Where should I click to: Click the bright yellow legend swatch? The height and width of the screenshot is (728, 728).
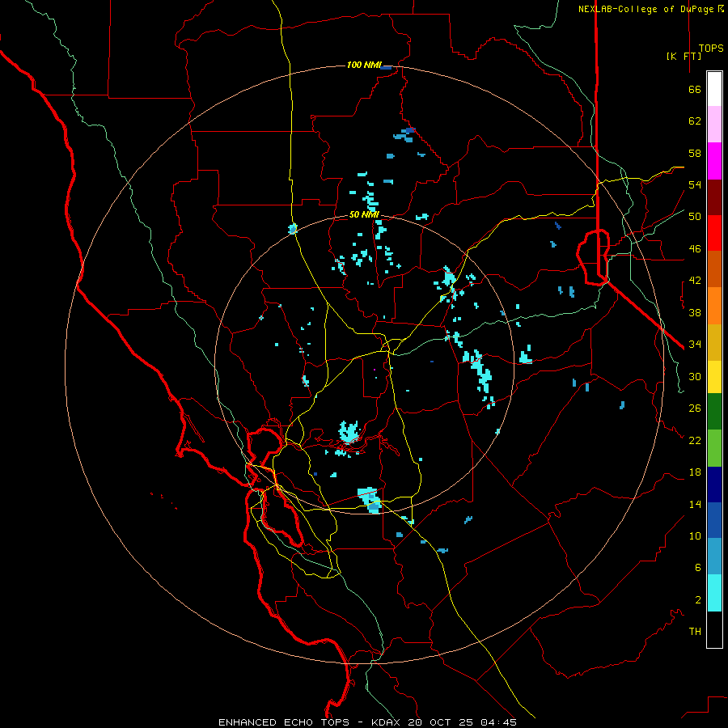pos(714,377)
